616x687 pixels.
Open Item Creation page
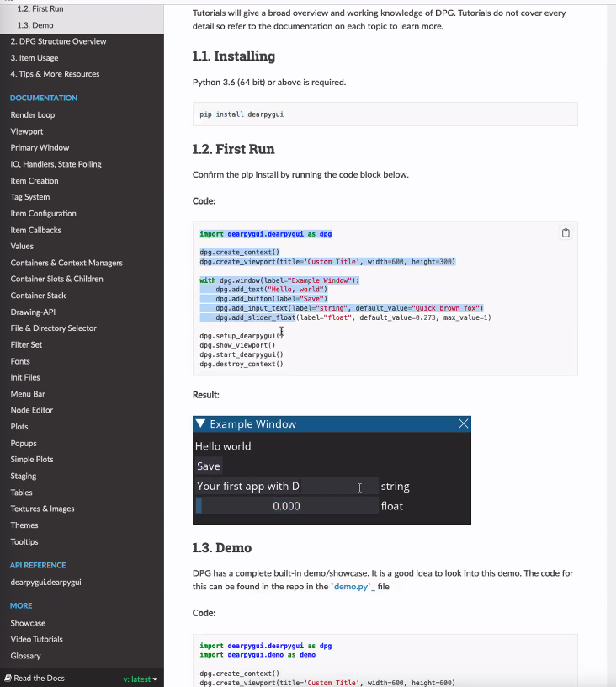pyautogui.click(x=35, y=180)
